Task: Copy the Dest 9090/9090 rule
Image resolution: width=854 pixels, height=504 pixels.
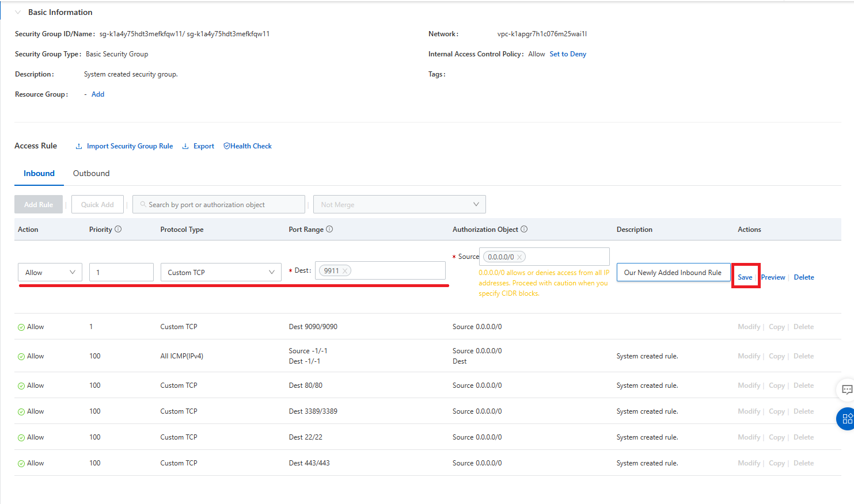Action: (x=777, y=327)
